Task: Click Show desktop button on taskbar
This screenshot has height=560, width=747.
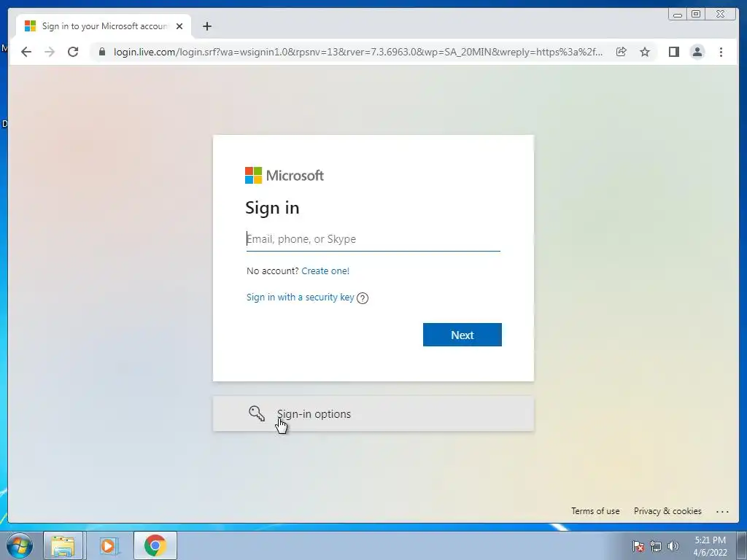Action: [x=742, y=545]
